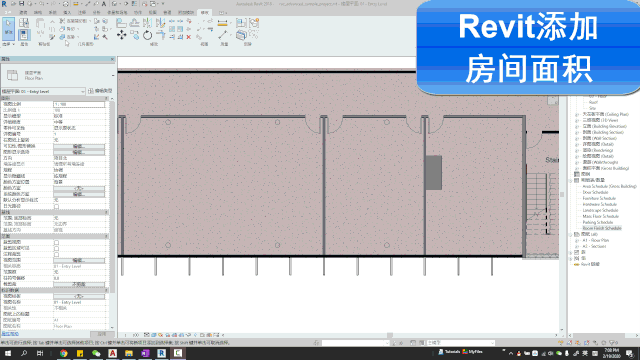This screenshot has width=640, height=360.
Task: Click Edit button for Visibility/Graphics Overrides
Action: point(79,146)
